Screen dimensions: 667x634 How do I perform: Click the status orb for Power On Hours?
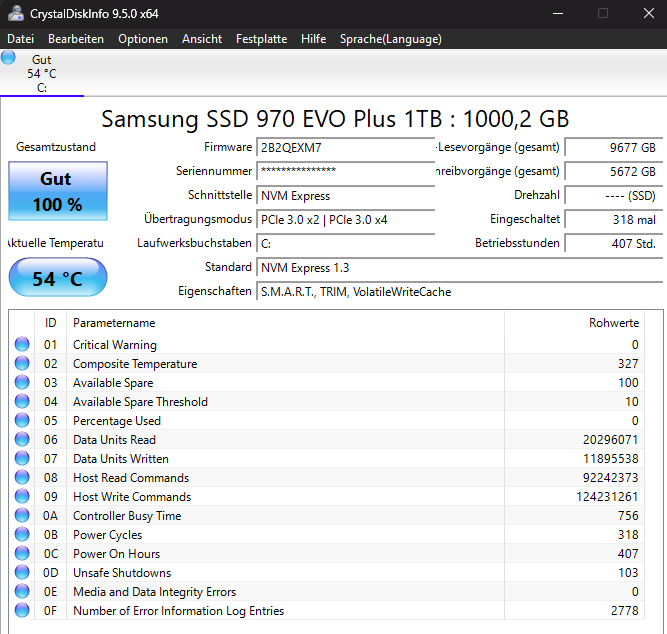22,553
